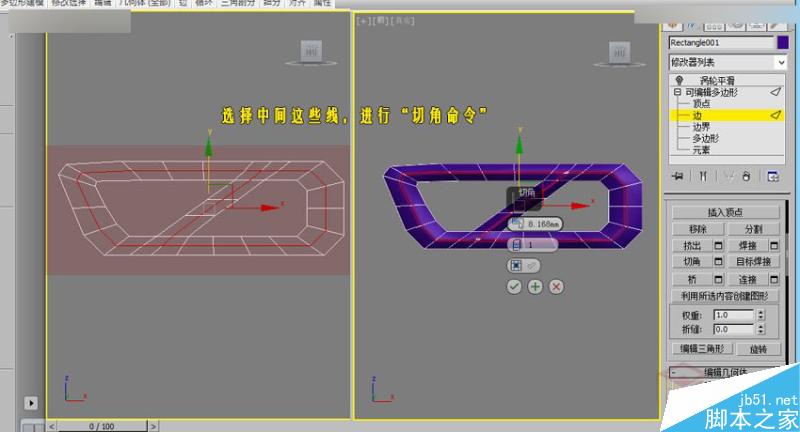Open the 焊接 settings box icon
Viewport: 800px width, 432px height.
pos(774,246)
